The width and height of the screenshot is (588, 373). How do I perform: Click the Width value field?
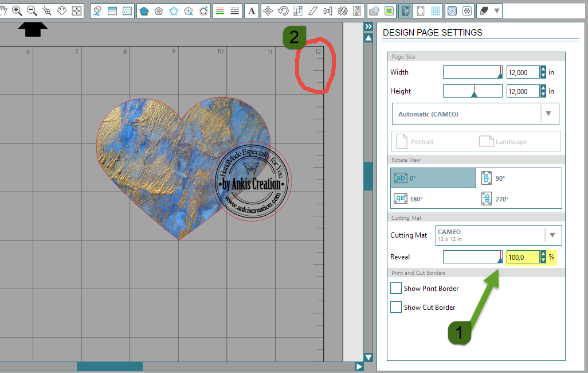(x=523, y=72)
